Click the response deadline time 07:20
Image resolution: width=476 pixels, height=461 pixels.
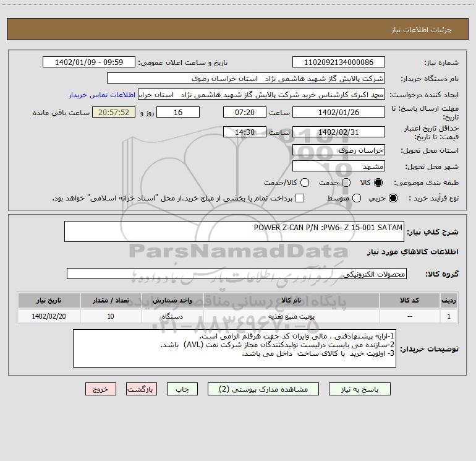(245, 112)
